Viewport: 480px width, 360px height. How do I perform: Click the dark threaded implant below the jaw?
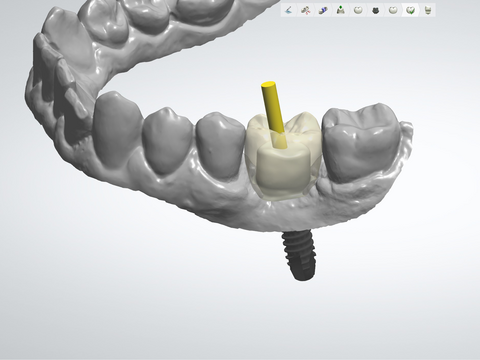[299, 255]
